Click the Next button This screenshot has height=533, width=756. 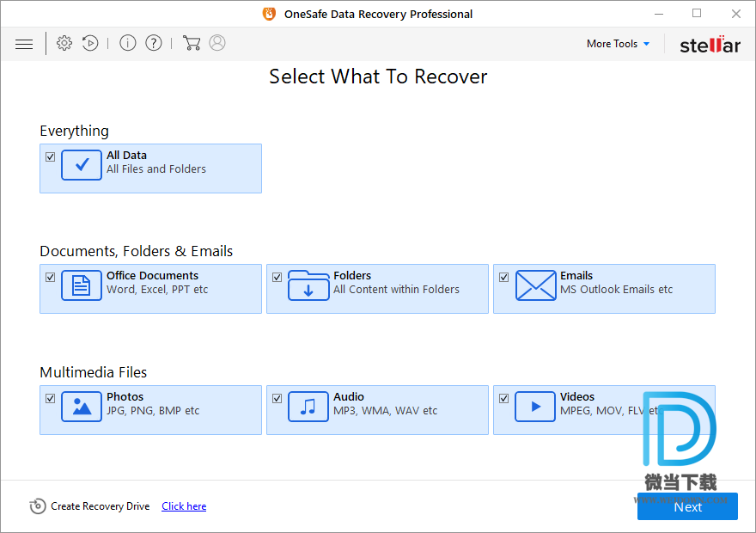[687, 506]
